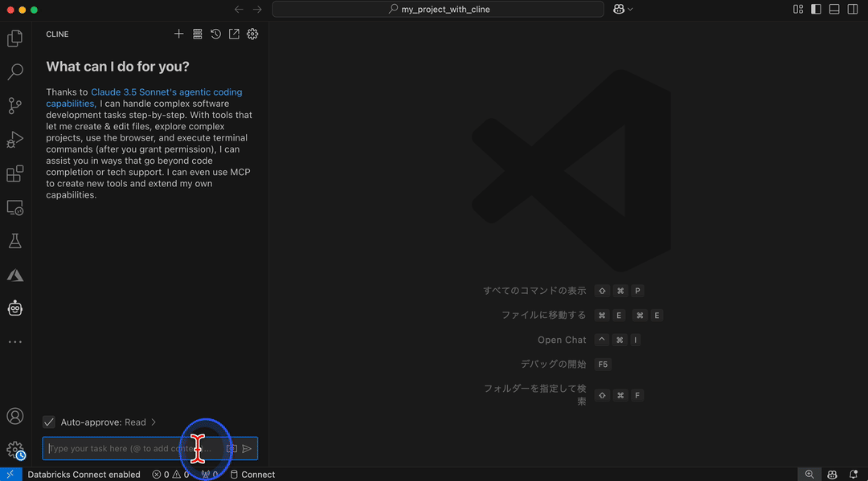This screenshot has width=868, height=481.
Task: Toggle the panel layout icon
Action: point(833,9)
